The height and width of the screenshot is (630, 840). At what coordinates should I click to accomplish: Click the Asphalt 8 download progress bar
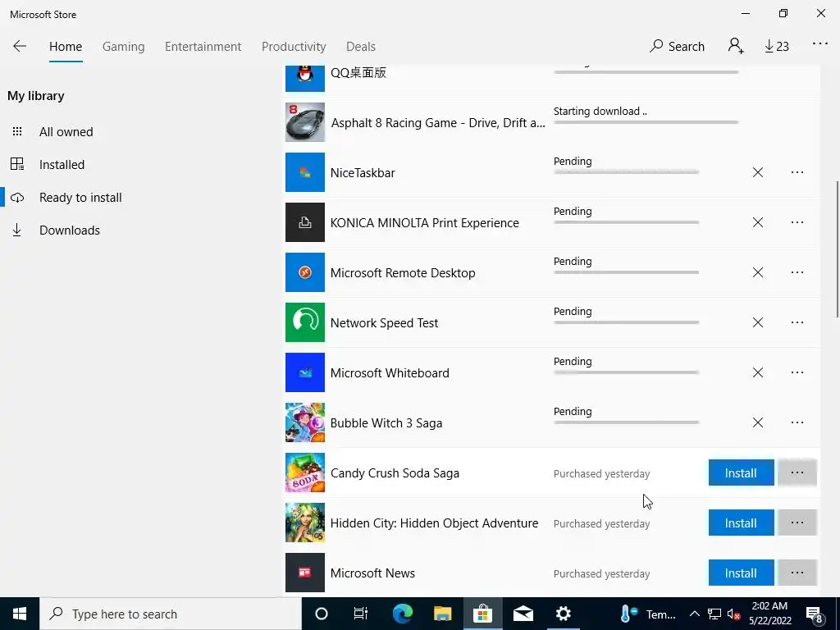click(646, 122)
